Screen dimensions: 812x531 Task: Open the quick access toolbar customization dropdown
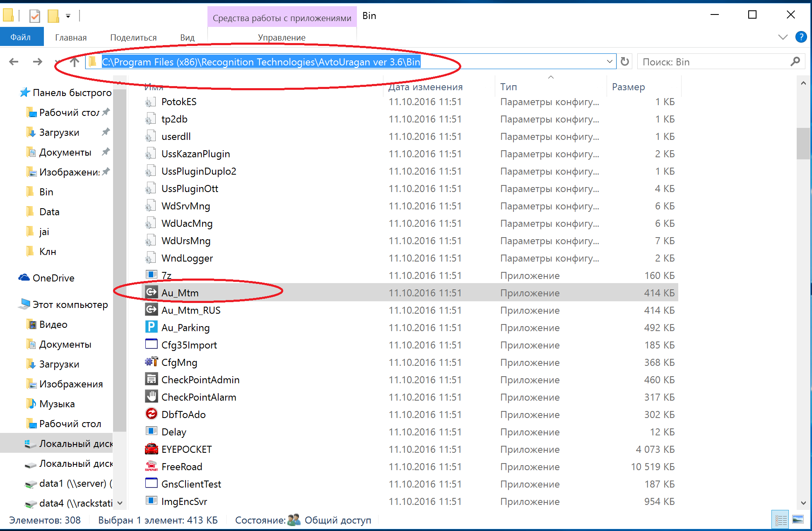click(x=68, y=16)
